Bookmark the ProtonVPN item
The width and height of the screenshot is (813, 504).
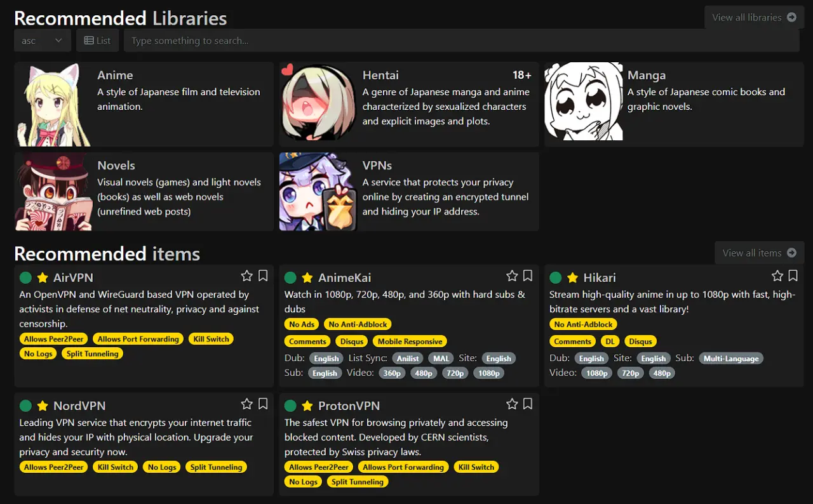point(528,404)
